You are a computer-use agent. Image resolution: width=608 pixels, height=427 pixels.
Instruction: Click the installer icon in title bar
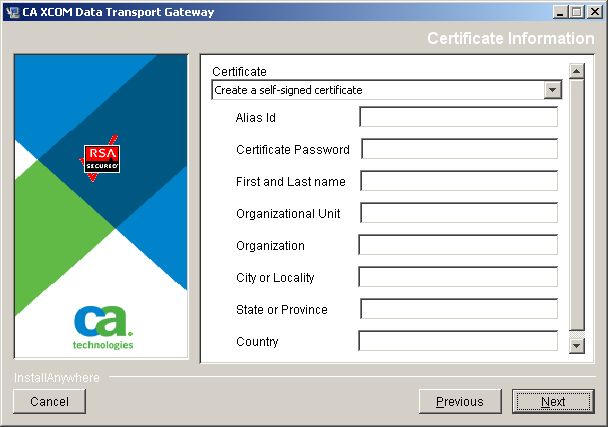pyautogui.click(x=12, y=12)
